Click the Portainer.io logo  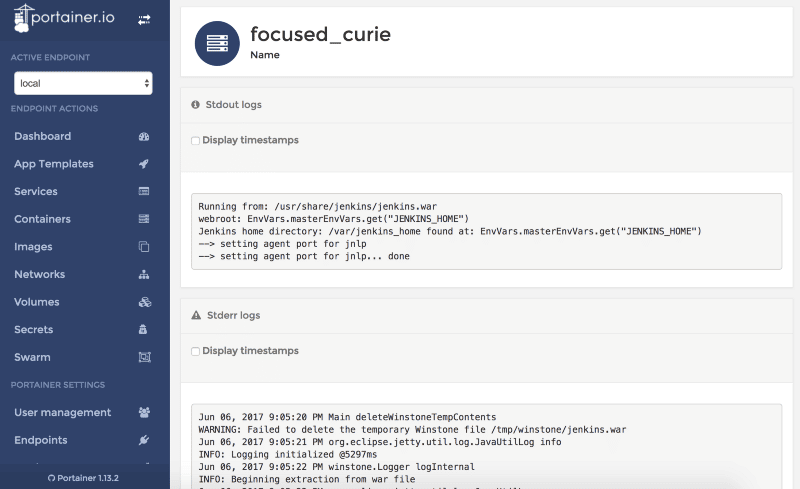pyautogui.click(x=64, y=20)
